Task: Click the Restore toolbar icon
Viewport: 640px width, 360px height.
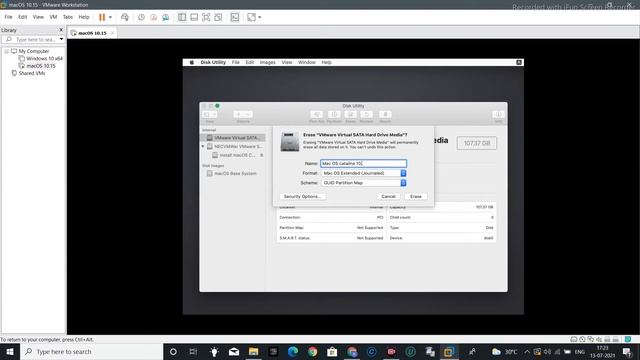Action: (x=366, y=115)
